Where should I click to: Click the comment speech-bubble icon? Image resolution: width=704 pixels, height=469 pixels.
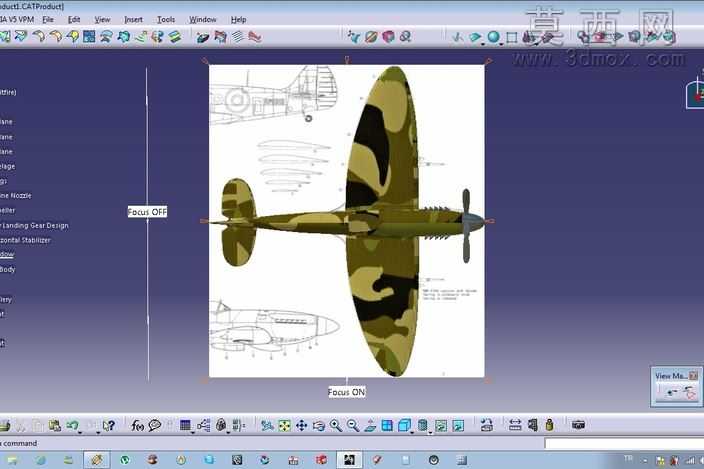[154, 425]
